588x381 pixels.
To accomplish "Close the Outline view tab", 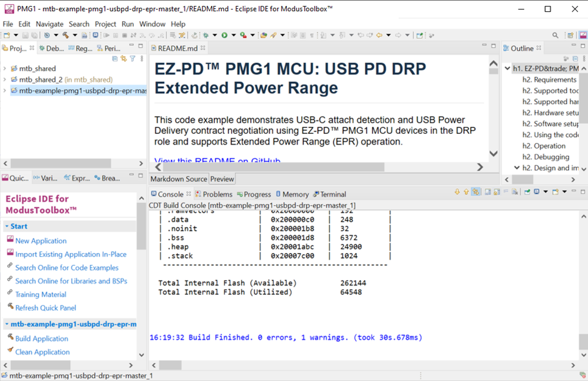I will click(539, 48).
